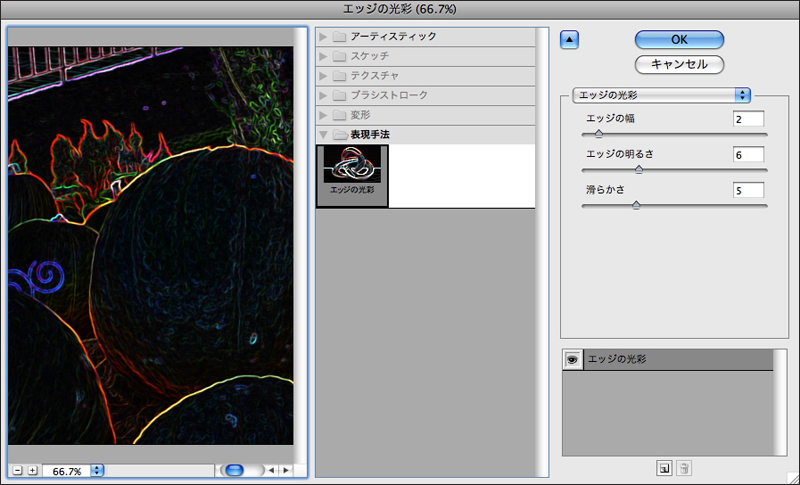Viewport: 800px width, 485px height.
Task: Adjust the エッジの幅 slider handle
Action: coord(599,134)
